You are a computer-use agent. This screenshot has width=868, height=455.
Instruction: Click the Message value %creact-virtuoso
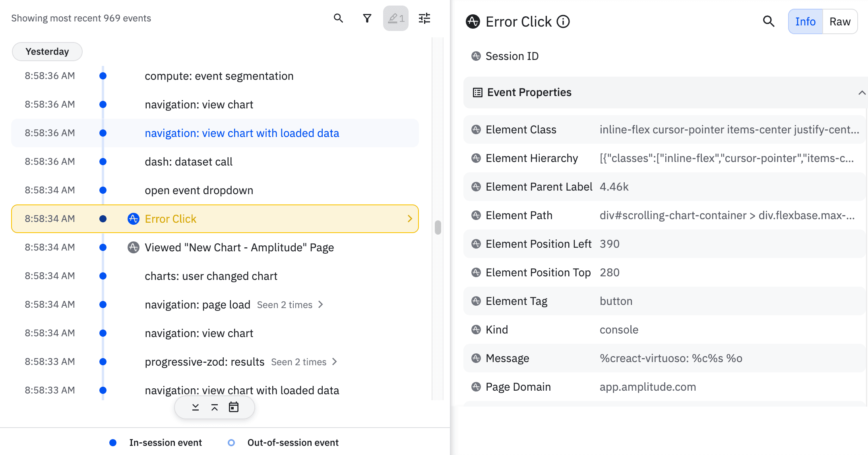pyautogui.click(x=671, y=358)
